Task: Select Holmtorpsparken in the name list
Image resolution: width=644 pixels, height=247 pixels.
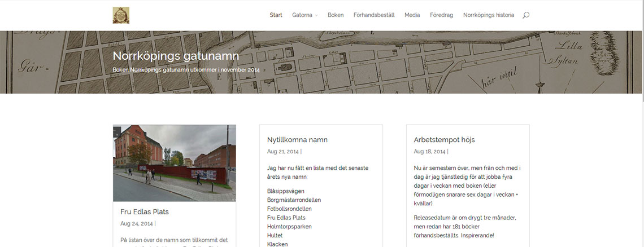Action: pyautogui.click(x=289, y=227)
